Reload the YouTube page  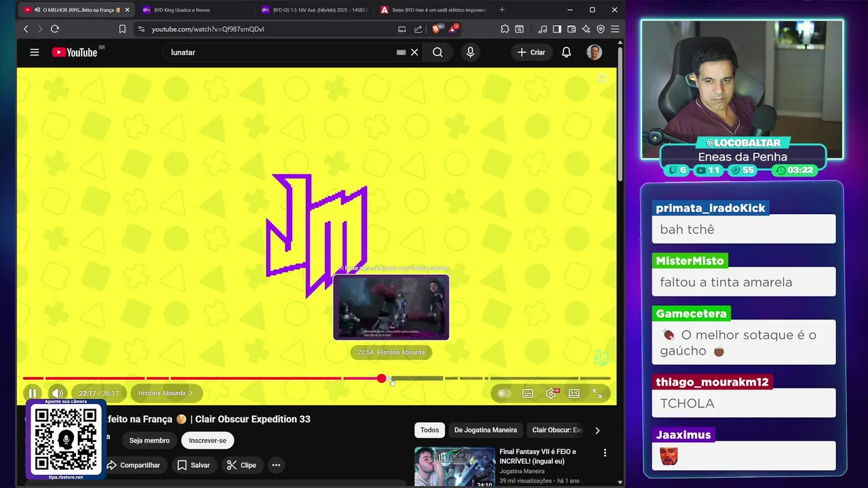(55, 29)
